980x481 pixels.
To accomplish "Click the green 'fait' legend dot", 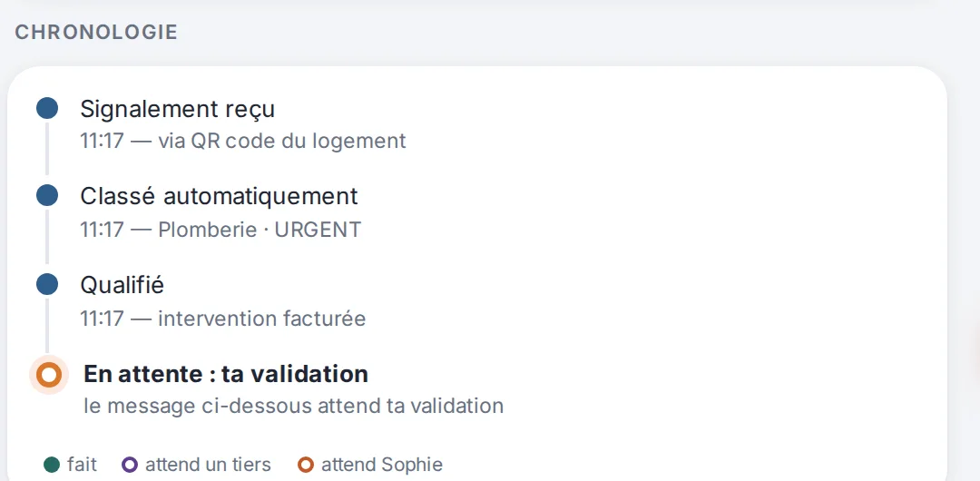I will 52,465.
